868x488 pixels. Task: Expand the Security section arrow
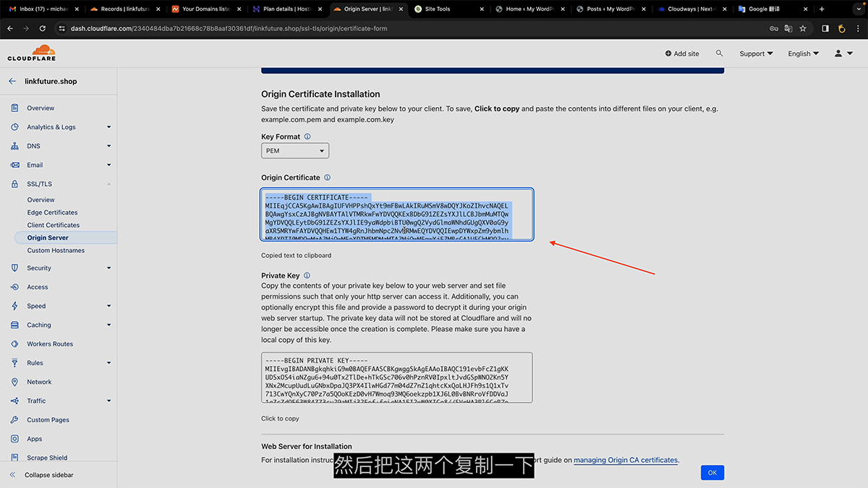109,267
